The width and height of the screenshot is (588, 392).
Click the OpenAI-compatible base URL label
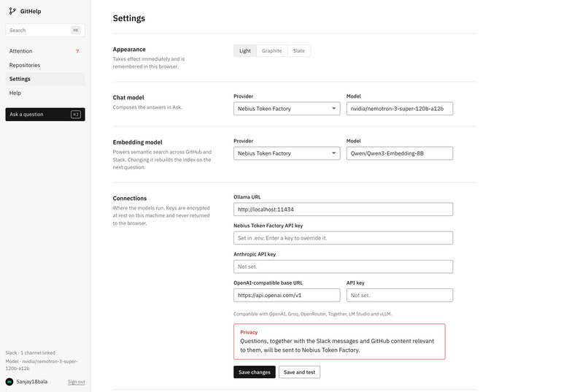(268, 283)
